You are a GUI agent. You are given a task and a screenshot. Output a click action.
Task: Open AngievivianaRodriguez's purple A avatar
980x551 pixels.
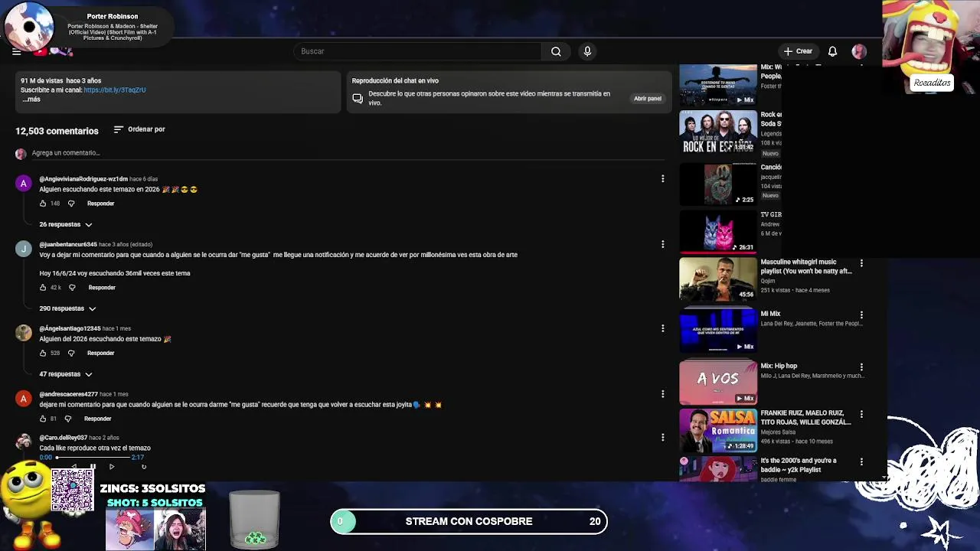point(24,183)
